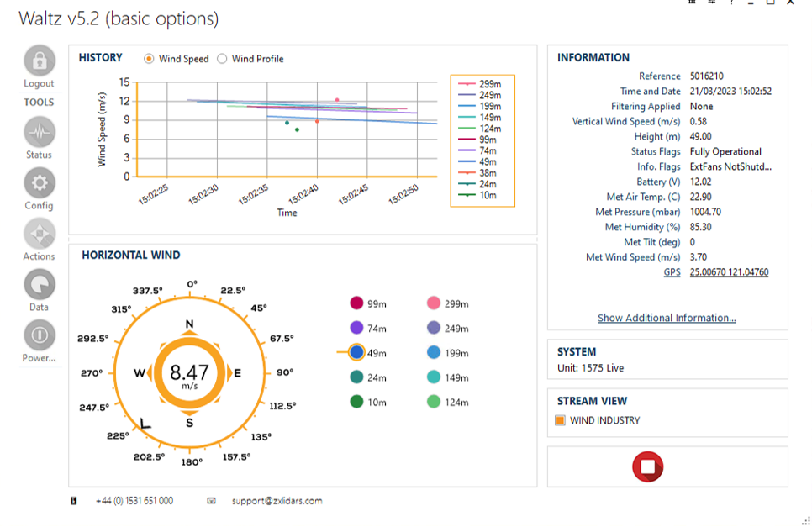Click Show Additional Information link
Viewport: 812px width, 527px height.
[x=667, y=318]
